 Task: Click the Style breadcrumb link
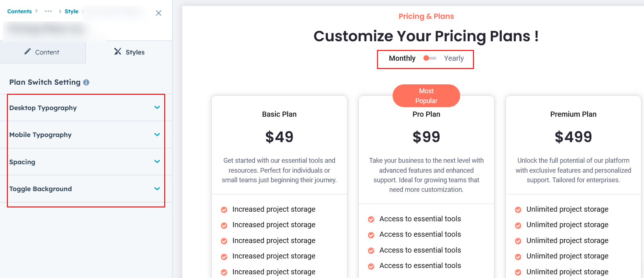click(x=71, y=11)
